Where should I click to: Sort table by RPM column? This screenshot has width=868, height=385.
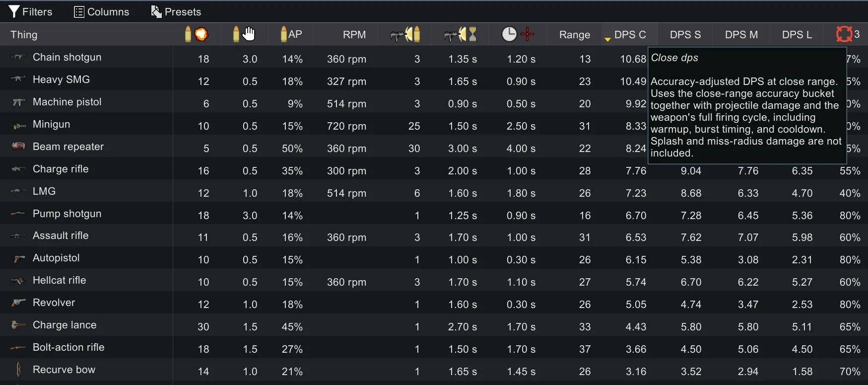pos(354,35)
